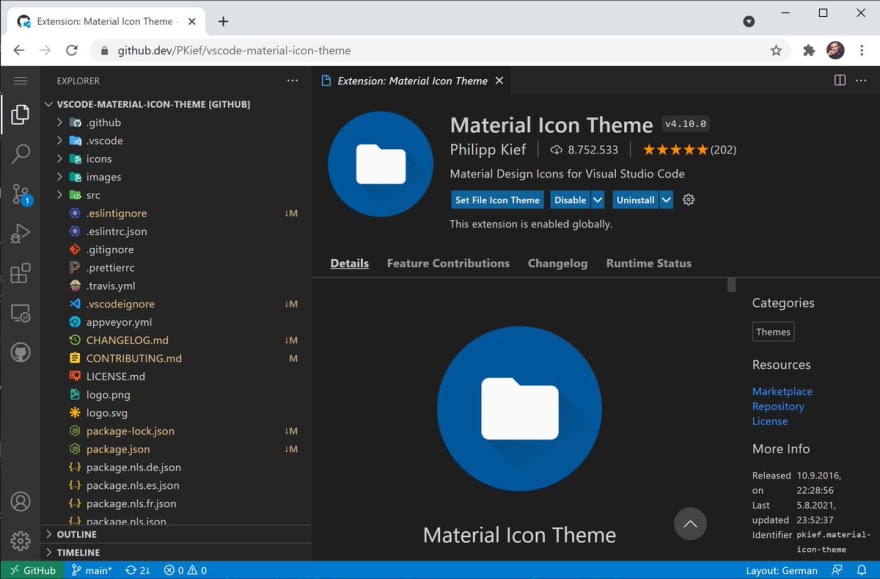Close the Material Icon Theme editor tab
Viewport: 880px width, 579px height.
499,81
